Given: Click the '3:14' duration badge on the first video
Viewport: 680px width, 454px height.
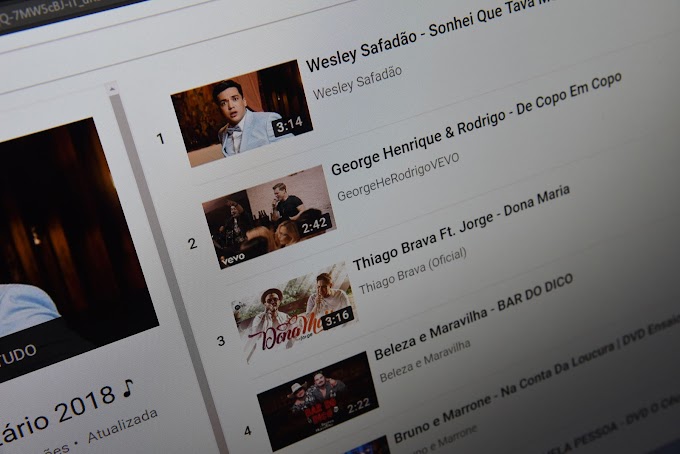Looking at the screenshot, I should pos(290,125).
